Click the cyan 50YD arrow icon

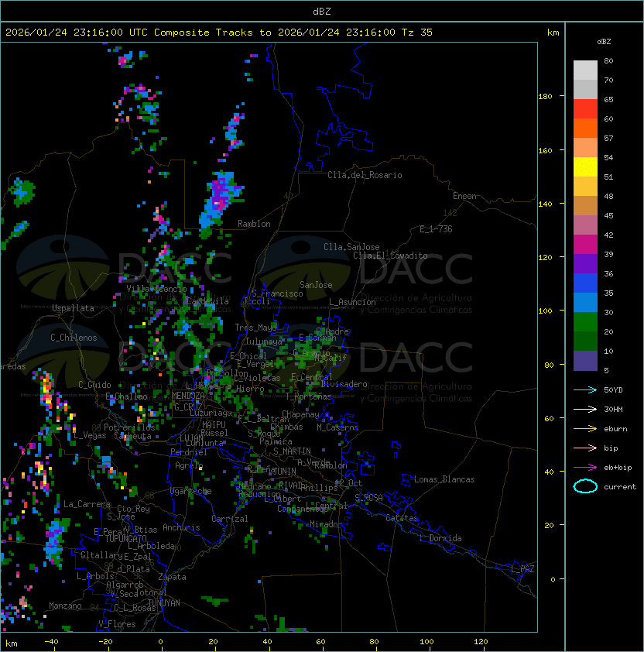pos(585,389)
